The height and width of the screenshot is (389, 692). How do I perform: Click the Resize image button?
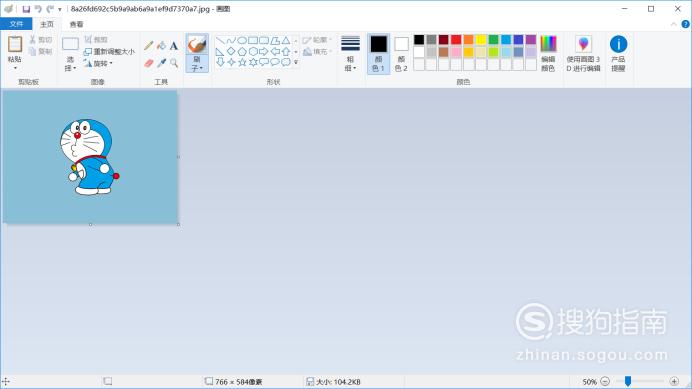click(109, 52)
